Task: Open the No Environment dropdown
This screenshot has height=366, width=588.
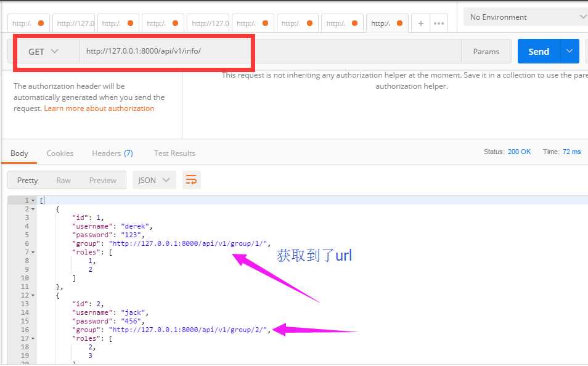Action: click(x=526, y=17)
